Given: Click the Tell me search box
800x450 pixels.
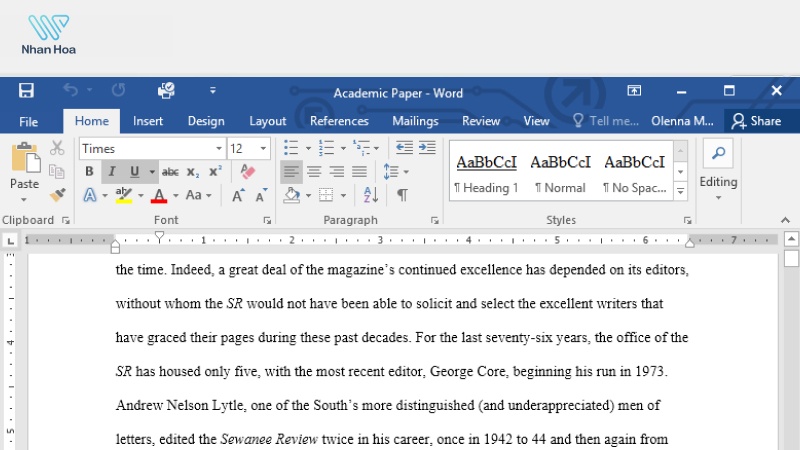Looking at the screenshot, I should click(x=606, y=121).
